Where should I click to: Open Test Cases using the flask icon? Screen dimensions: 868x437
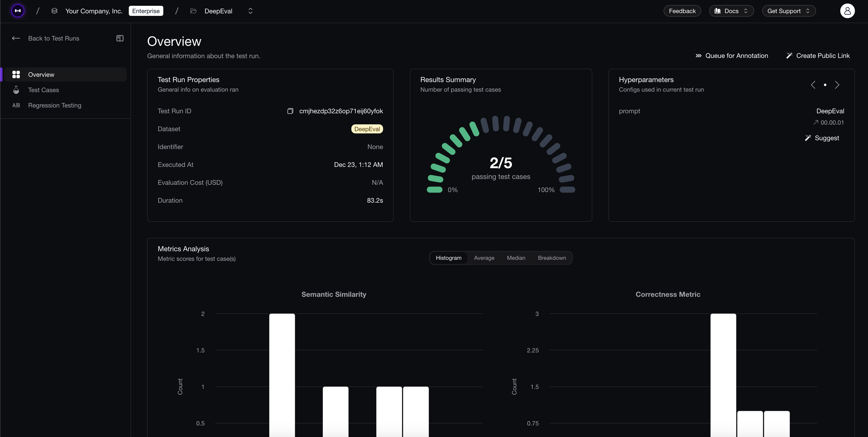(x=16, y=90)
